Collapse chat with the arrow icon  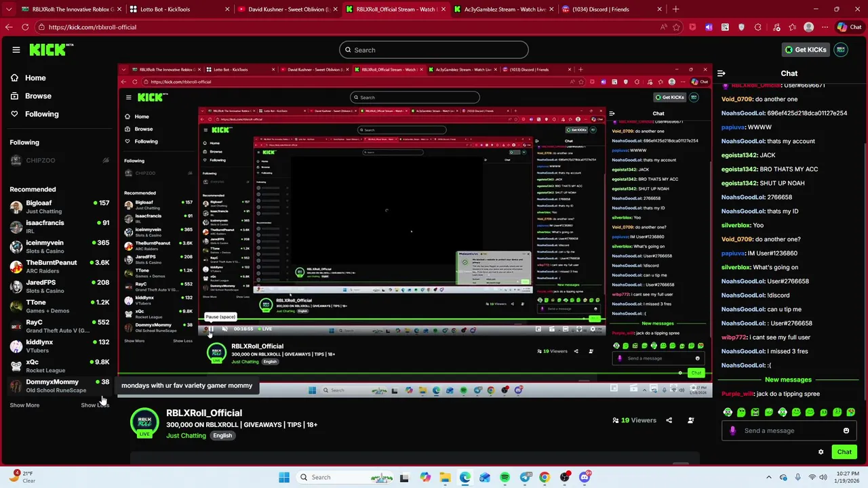point(722,73)
